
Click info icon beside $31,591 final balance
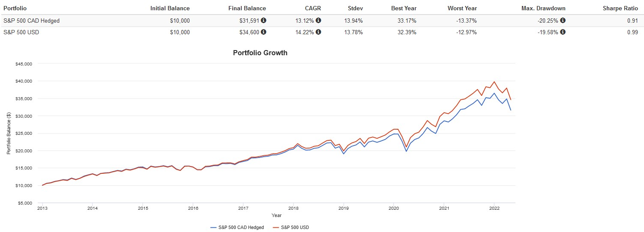pos(264,21)
